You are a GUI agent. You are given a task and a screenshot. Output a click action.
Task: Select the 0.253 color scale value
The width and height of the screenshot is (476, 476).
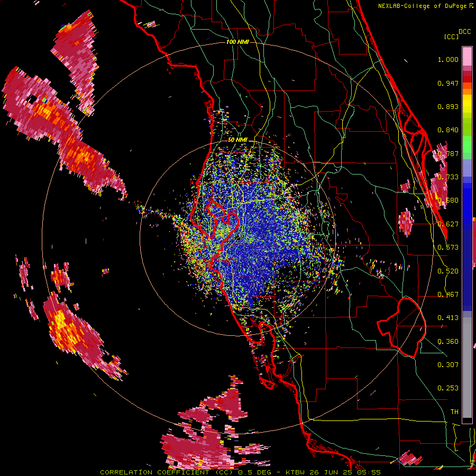click(x=448, y=388)
